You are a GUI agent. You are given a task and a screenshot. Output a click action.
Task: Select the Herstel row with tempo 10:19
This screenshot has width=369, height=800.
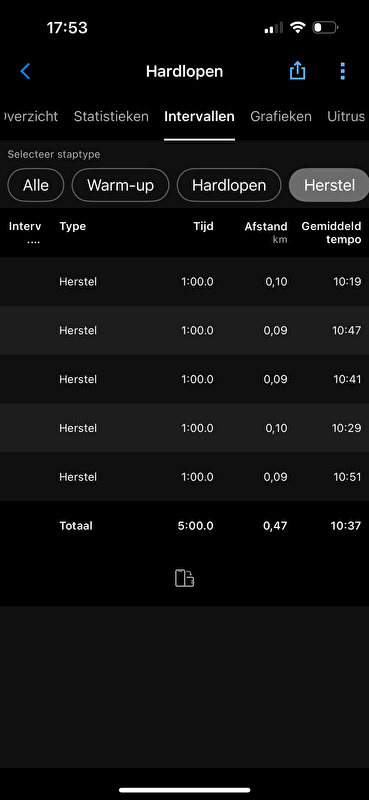click(x=184, y=282)
